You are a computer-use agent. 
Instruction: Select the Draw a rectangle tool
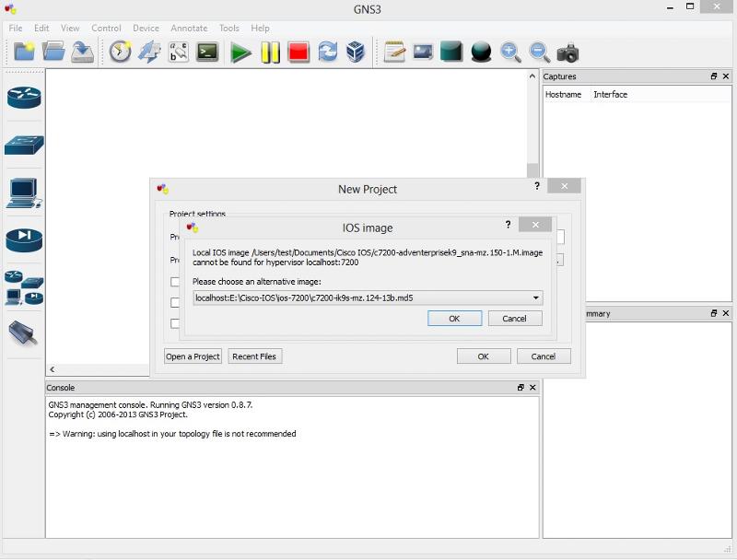click(x=451, y=52)
